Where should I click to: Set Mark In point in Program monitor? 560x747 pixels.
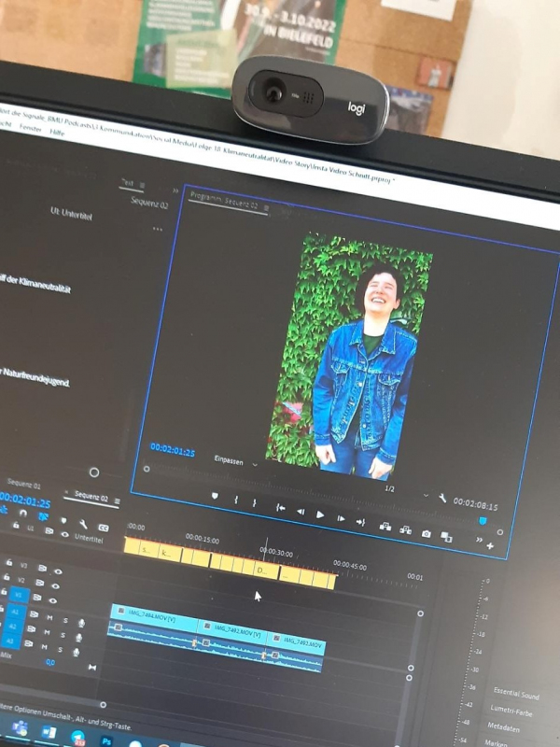pyautogui.click(x=236, y=500)
